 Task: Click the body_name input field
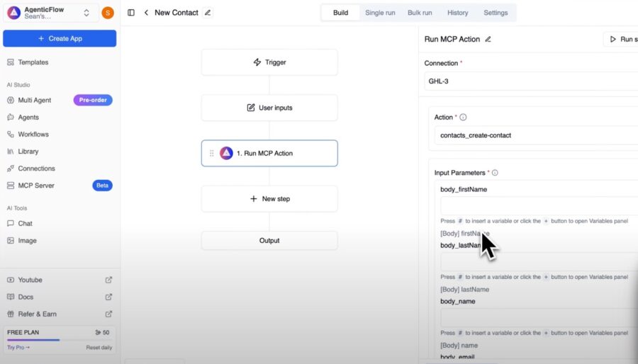[539, 318]
